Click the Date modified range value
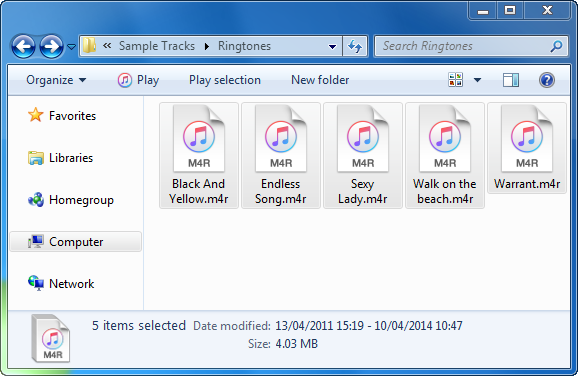The height and width of the screenshot is (376, 578). pos(369,326)
